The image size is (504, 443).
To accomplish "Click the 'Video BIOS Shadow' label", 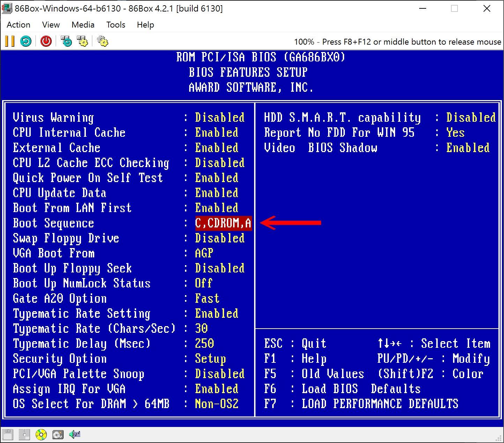I will tap(320, 148).
